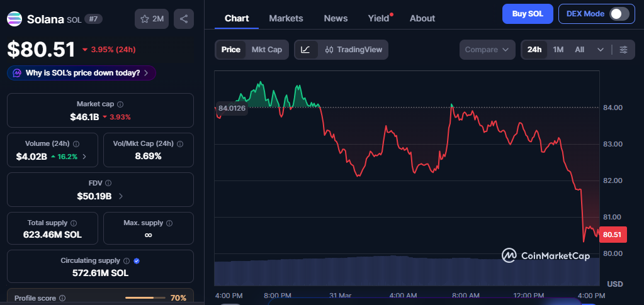Click Market cap info icon
Screen dimensions: 644x305
tap(120, 104)
